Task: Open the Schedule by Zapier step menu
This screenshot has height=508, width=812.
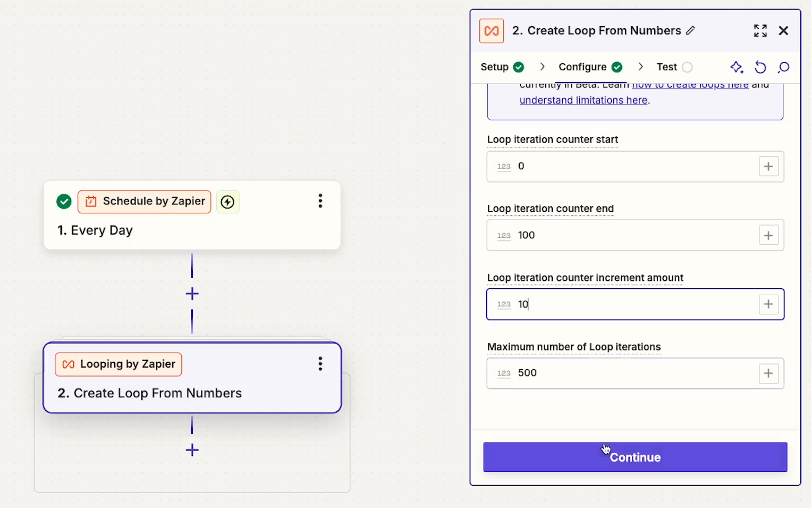Action: (320, 201)
